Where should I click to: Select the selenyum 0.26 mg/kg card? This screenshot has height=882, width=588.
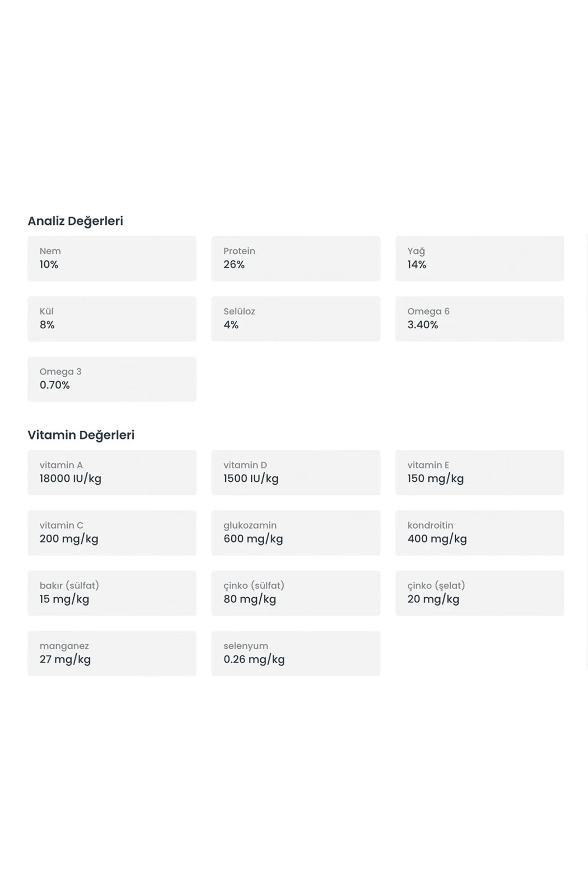296,654
